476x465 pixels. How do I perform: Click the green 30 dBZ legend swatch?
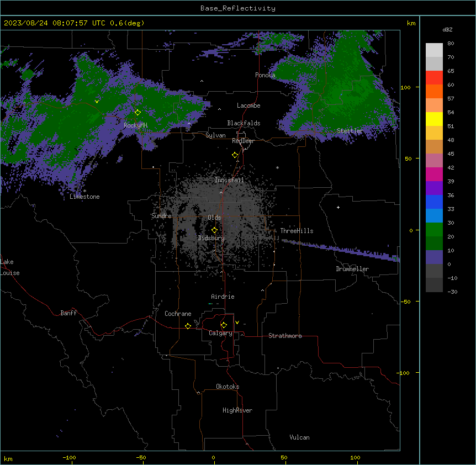point(434,230)
